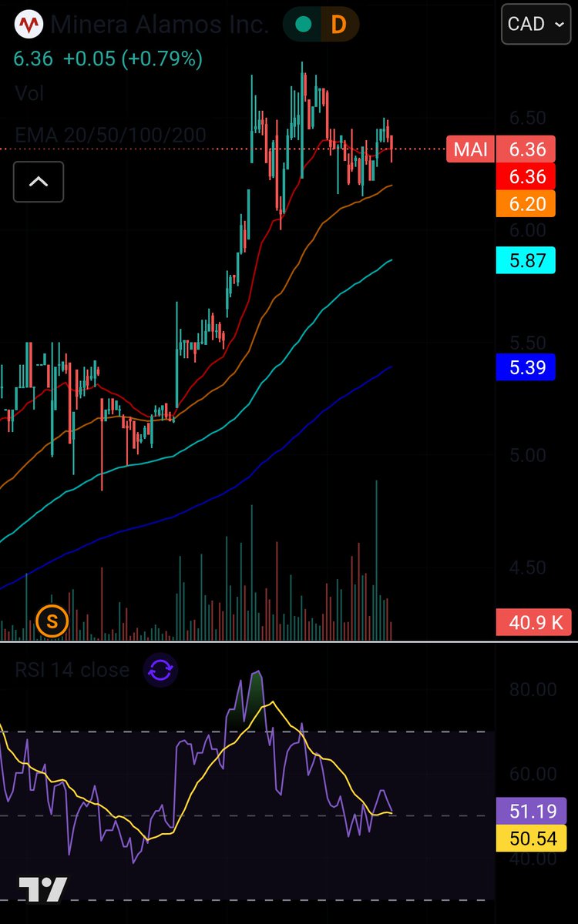Toggle the green market status dot
This screenshot has width=578, height=924.
click(x=304, y=25)
